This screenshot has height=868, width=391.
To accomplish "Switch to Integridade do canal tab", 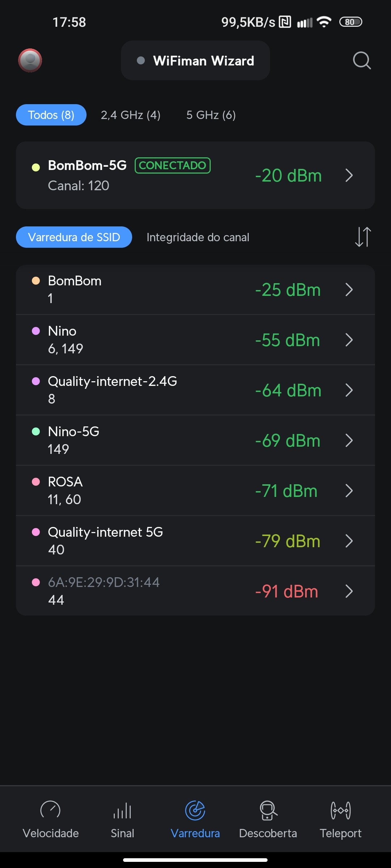I will (x=198, y=237).
